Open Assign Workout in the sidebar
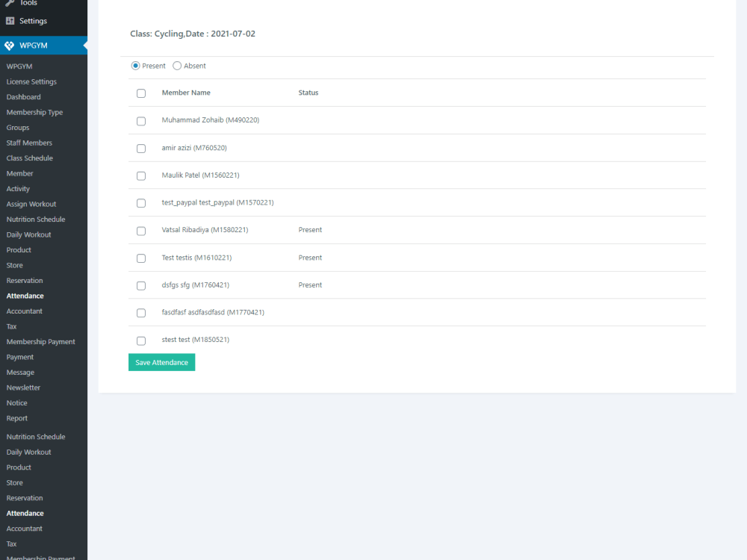The image size is (747, 560). point(31,204)
